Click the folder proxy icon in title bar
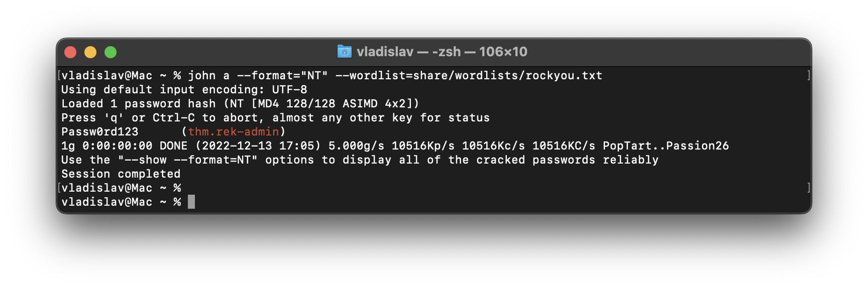Viewport: 868px width, 288px height. [344, 52]
